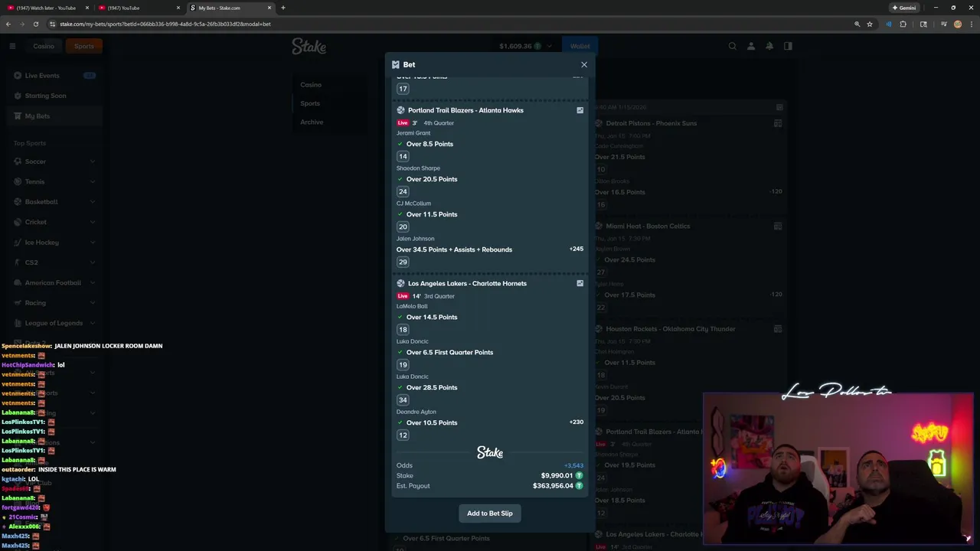The width and height of the screenshot is (980, 551).
Task: Click Detroit Pistons - Phoenix Suns in background list
Action: 652,123
